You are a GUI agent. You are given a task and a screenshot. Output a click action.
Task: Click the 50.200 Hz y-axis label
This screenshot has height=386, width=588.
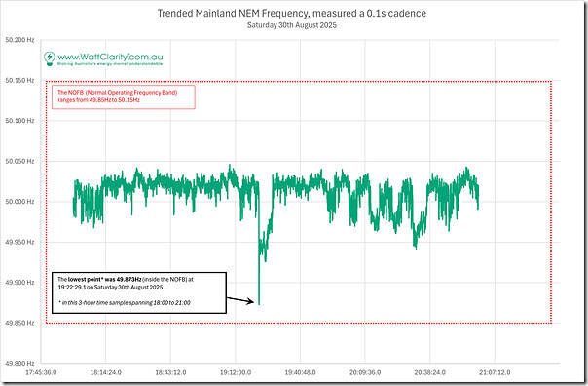[19, 40]
